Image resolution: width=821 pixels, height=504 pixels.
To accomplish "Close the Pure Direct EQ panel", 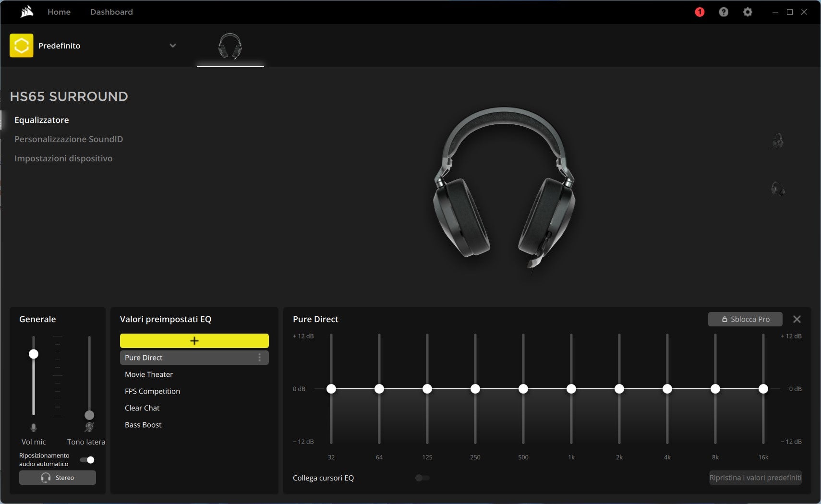I will tap(797, 319).
